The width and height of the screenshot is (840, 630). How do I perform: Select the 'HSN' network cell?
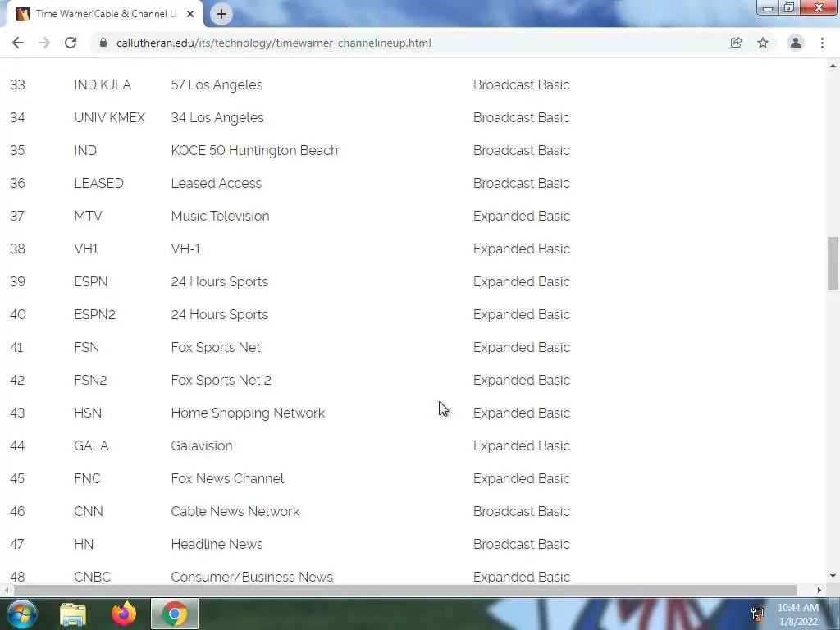pos(88,413)
